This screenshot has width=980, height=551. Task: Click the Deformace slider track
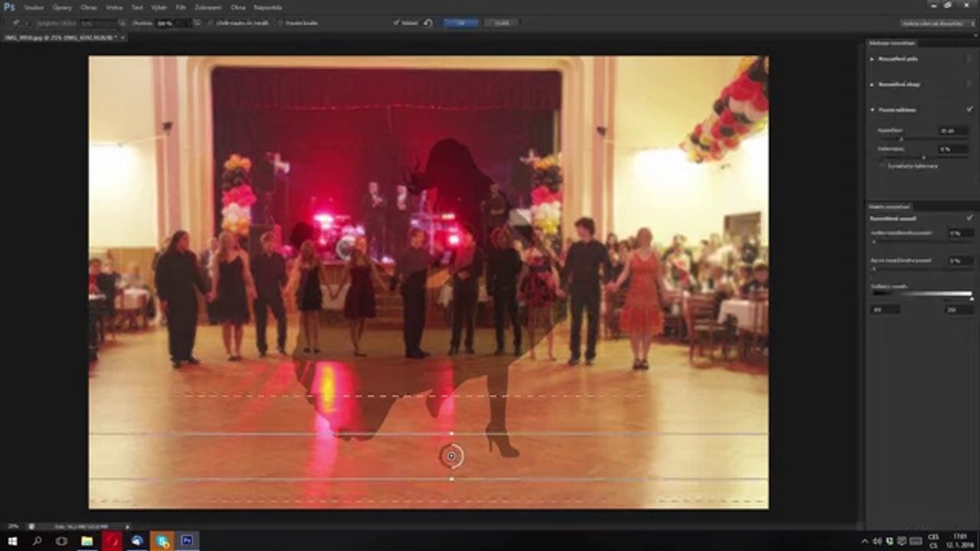pos(923,157)
